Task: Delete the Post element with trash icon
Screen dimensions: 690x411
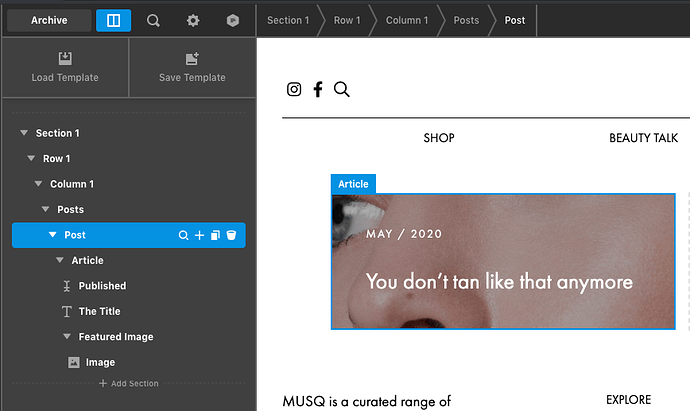Action: pos(231,235)
